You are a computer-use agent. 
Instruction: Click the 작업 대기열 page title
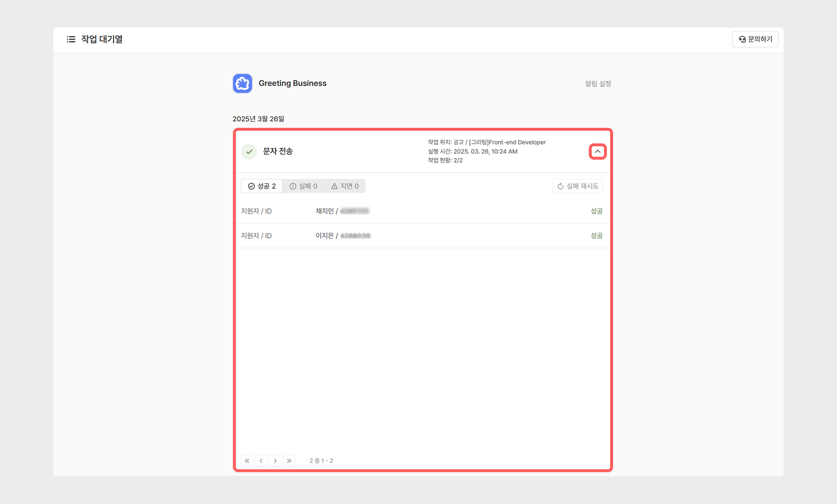(x=102, y=39)
